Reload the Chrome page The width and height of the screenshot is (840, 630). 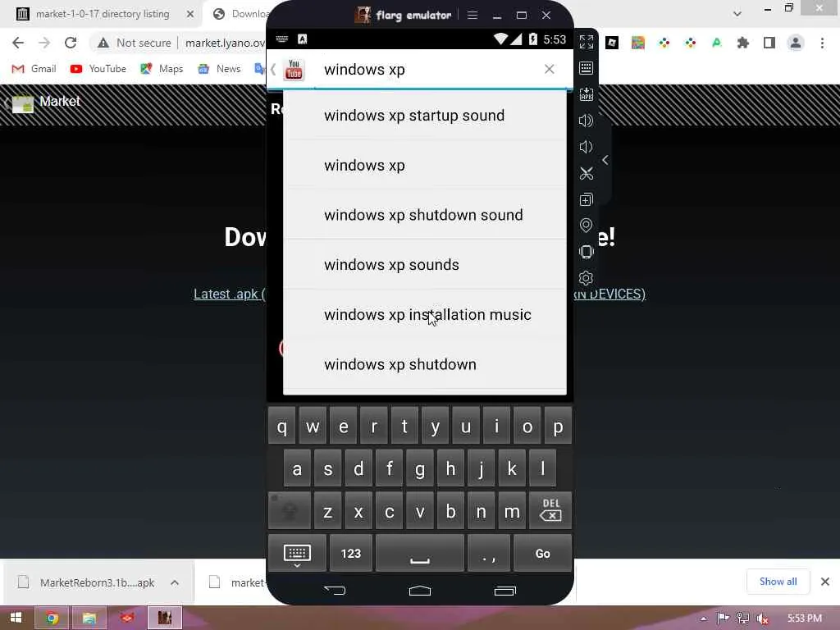(71, 43)
